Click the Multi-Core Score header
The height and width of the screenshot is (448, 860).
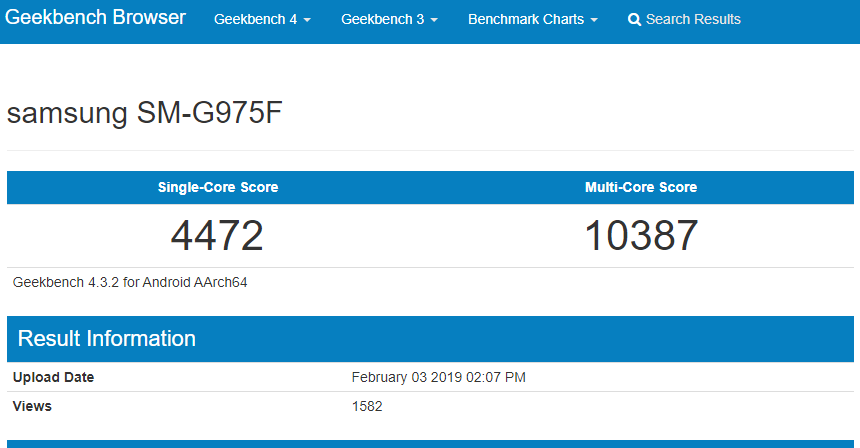641,188
